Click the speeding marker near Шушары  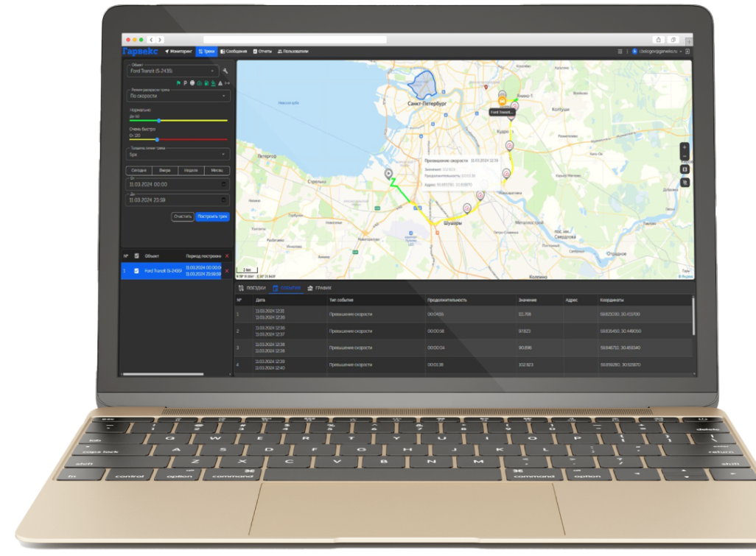[466, 208]
